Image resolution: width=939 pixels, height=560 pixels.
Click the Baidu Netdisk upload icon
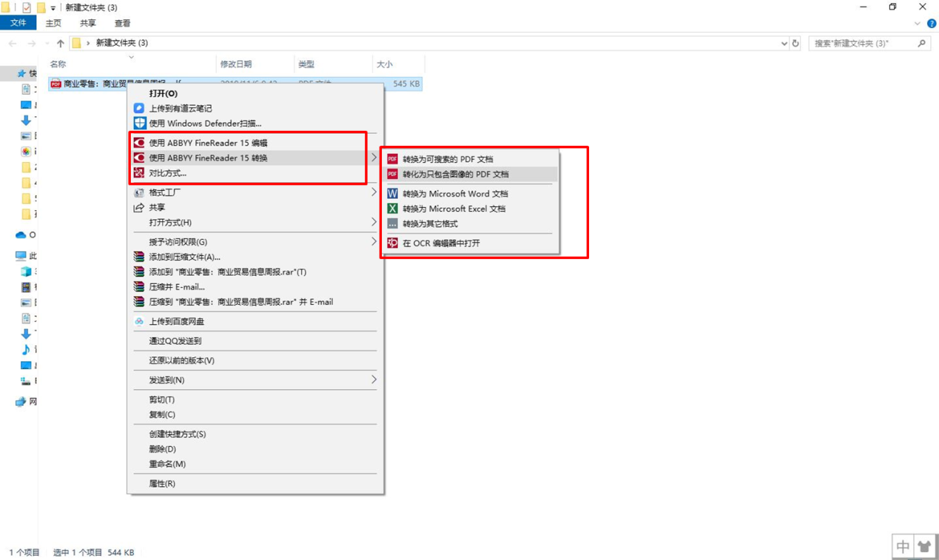139,322
